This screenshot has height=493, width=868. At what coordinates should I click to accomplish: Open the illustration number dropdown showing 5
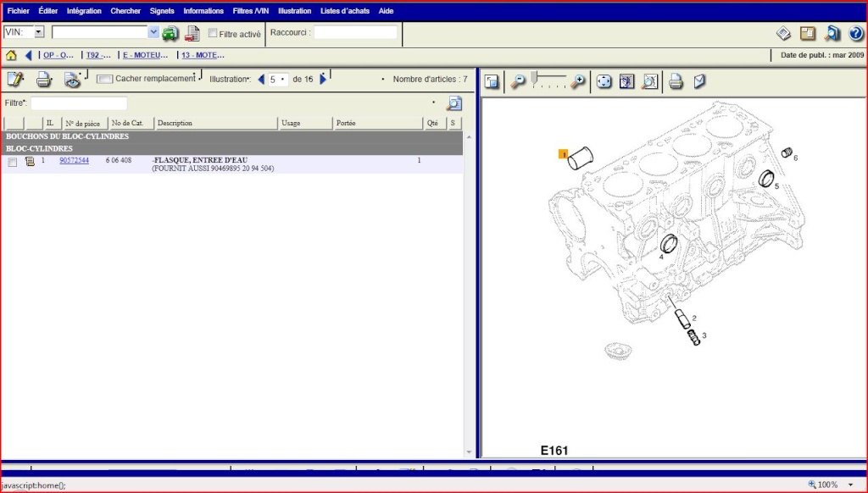tap(277, 80)
